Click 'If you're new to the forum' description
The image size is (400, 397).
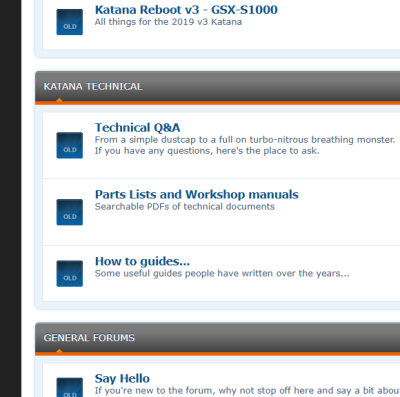click(247, 391)
